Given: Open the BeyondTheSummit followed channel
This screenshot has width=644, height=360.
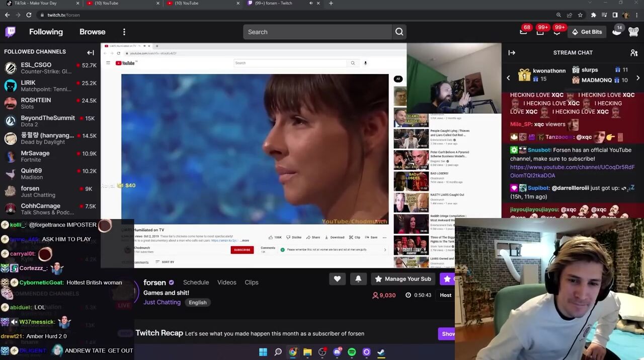Looking at the screenshot, I should point(50,121).
